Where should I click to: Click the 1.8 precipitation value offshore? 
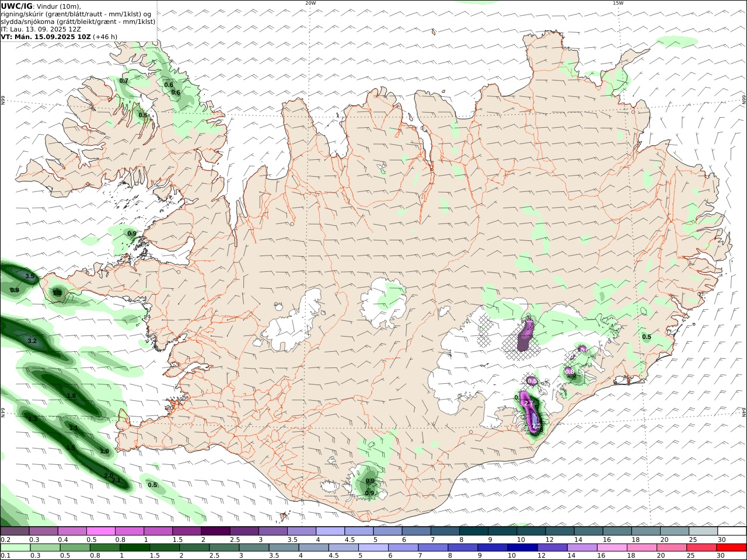71,395
